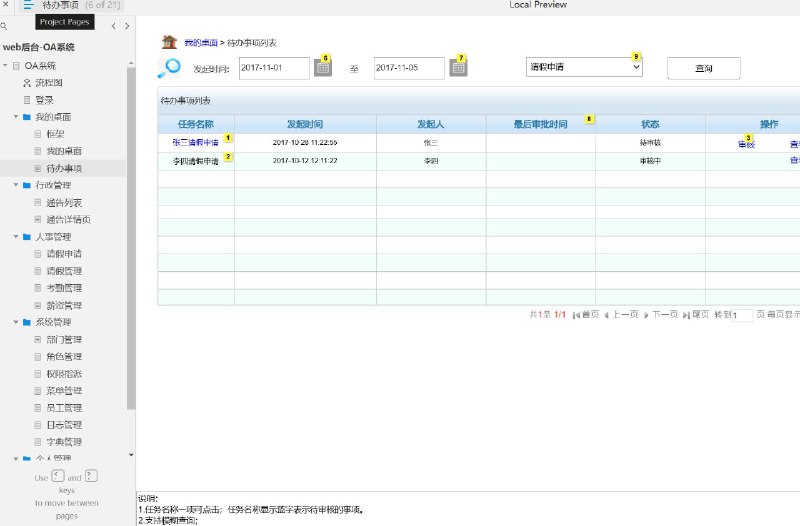Click the sidebar vertical scrollbar thumb
The image size is (800, 526).
pos(131,238)
